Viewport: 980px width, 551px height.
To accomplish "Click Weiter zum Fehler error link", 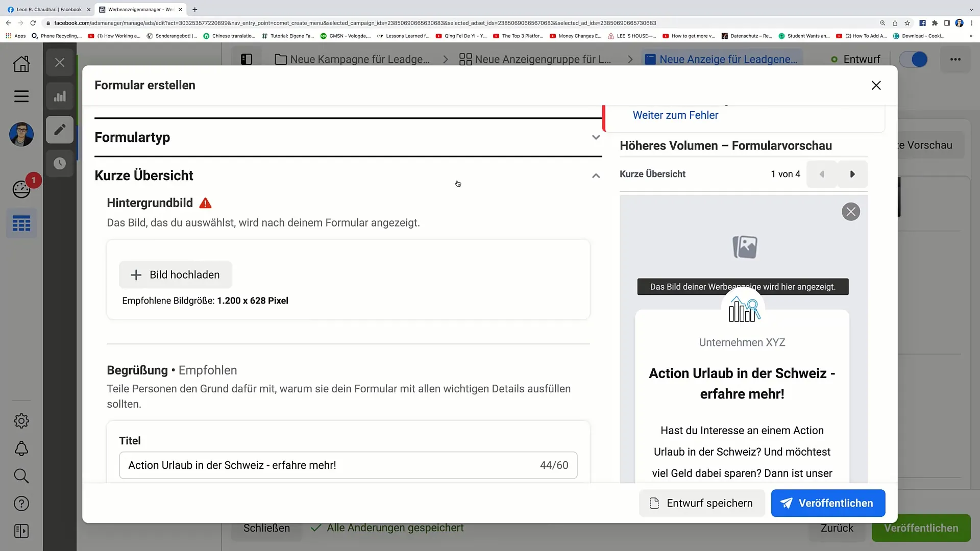I will tap(676, 115).
